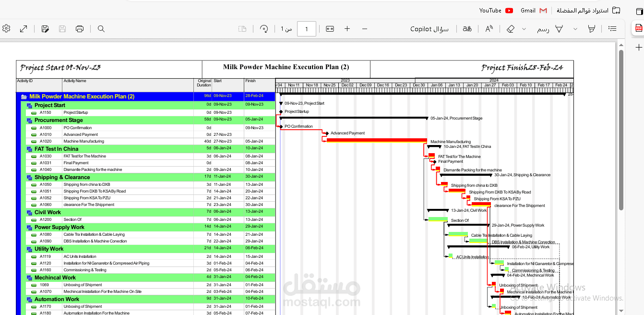The height and width of the screenshot is (315, 644).
Task: Open the PDF viewer settings gear
Action: point(6,29)
